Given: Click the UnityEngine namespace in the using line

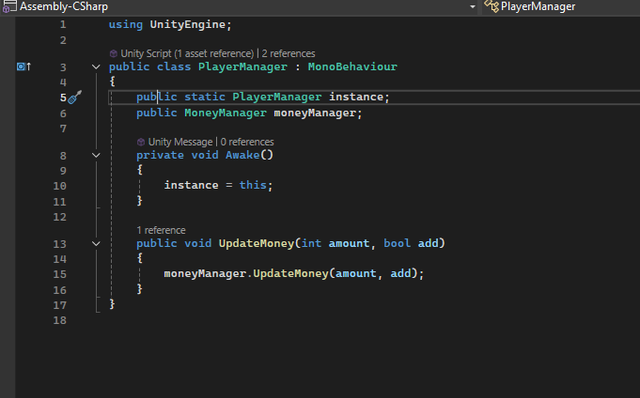Looking at the screenshot, I should click(187, 24).
